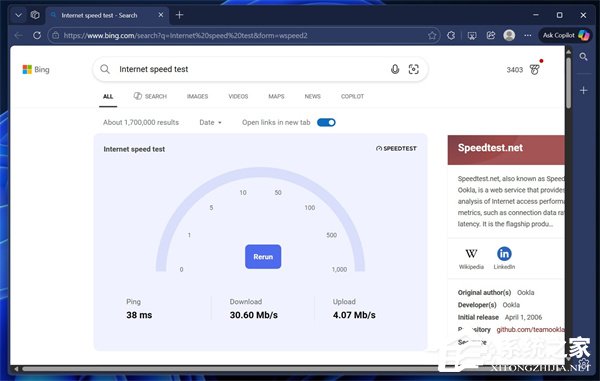Click the Share icon in toolbar

[x=491, y=36]
